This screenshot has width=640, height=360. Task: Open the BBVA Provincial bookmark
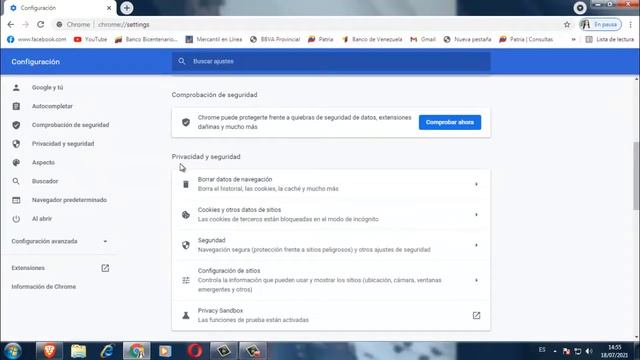click(275, 39)
